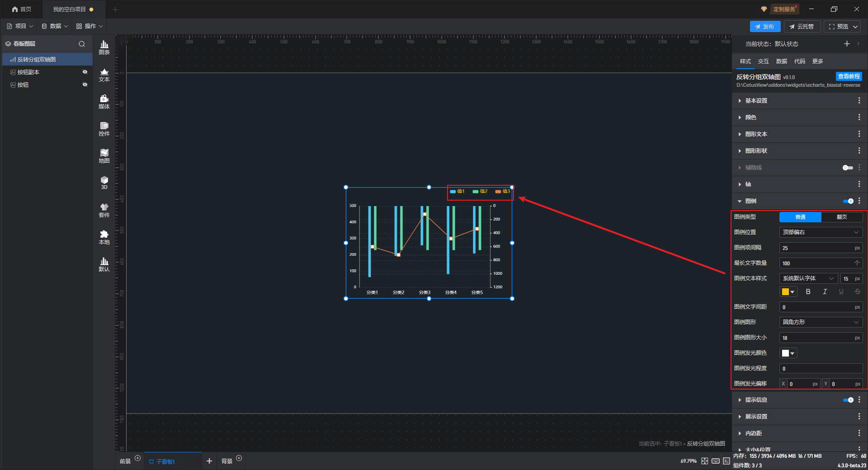Click the 发布 publish button
Screen dimensions: 868x470
pos(765,27)
